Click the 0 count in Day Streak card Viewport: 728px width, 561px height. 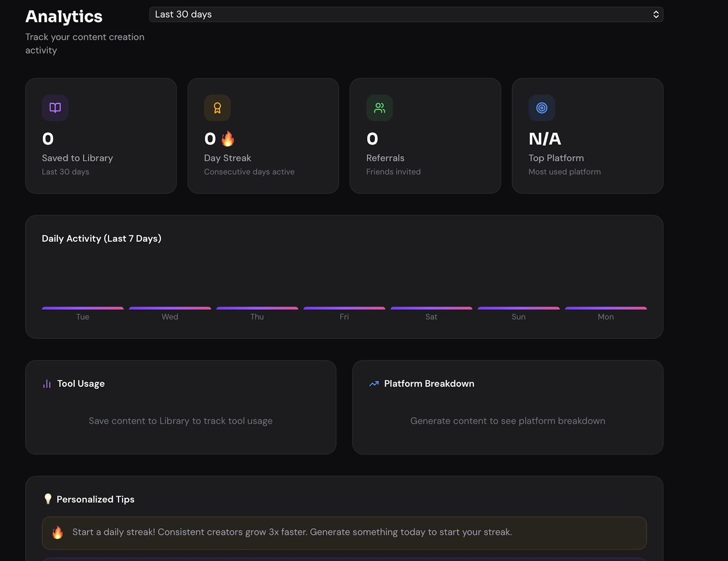[x=210, y=139]
